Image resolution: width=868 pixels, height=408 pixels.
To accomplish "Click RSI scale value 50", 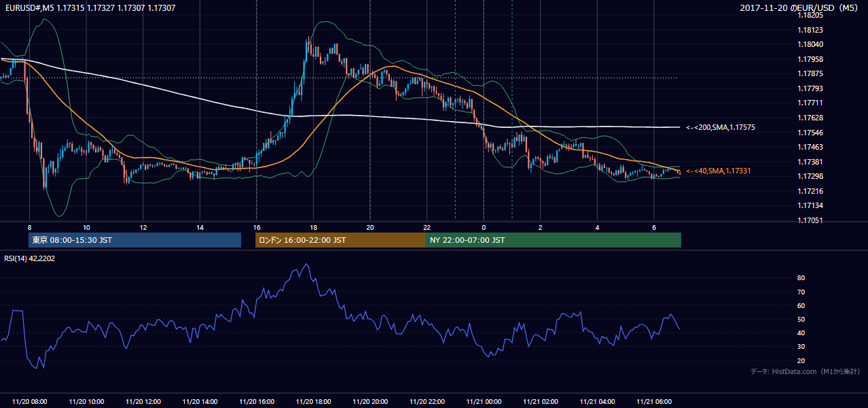I will point(801,319).
